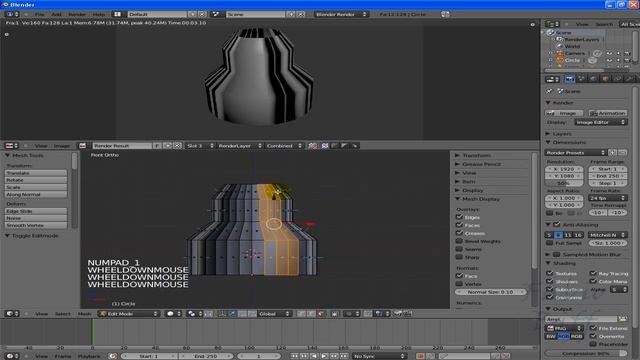Open the Render Presets dropdown
Viewport: 640px width, 360px height.
(576, 152)
